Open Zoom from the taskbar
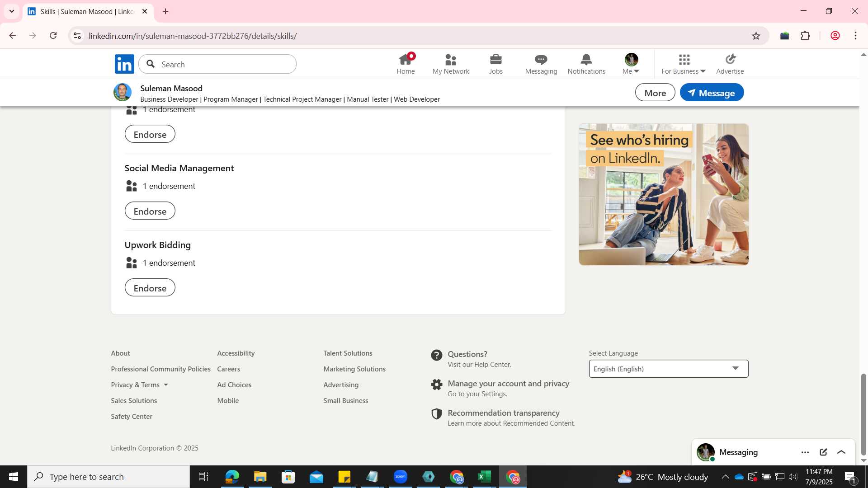 (401, 477)
